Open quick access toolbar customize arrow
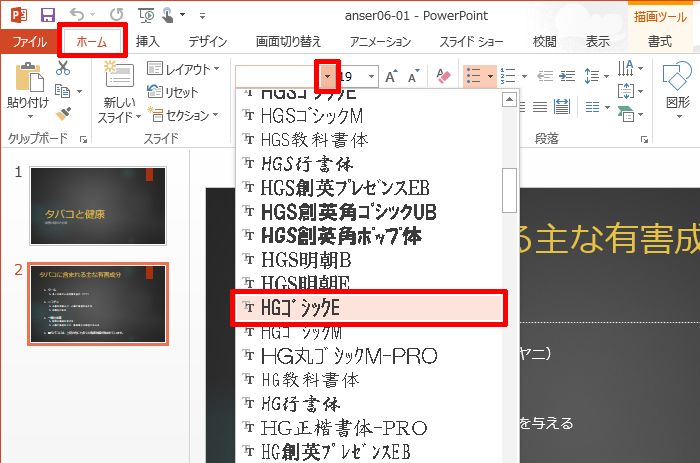Image resolution: width=700 pixels, height=463 pixels. click(202, 16)
